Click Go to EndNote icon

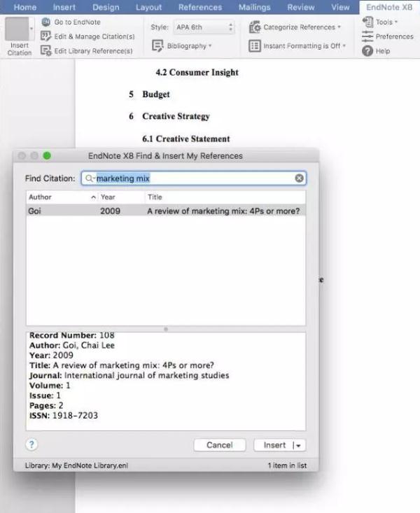coord(45,22)
